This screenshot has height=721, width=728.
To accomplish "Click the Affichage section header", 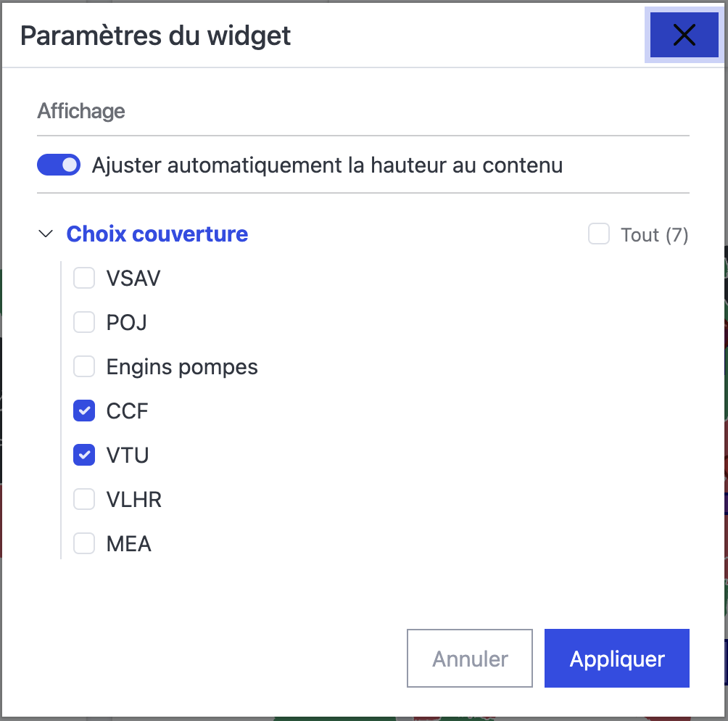I will [x=81, y=111].
